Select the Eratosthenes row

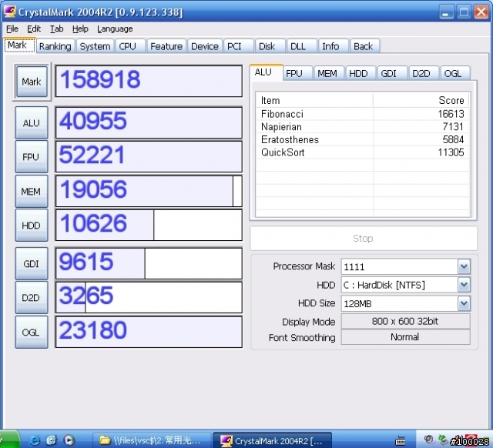[363, 139]
